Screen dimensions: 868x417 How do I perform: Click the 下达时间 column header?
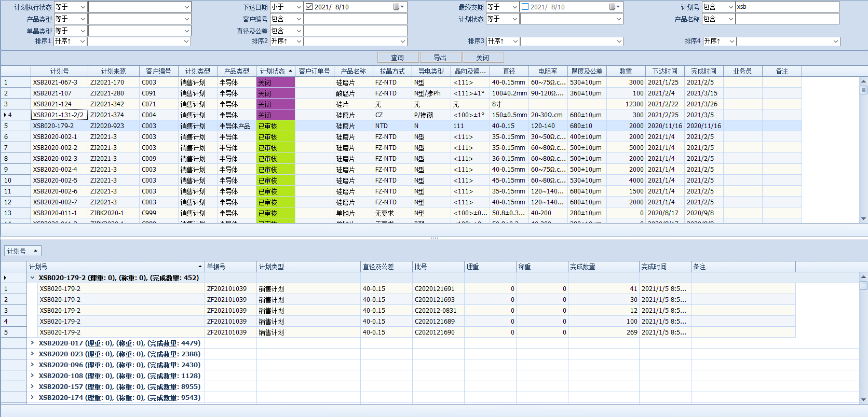point(665,71)
